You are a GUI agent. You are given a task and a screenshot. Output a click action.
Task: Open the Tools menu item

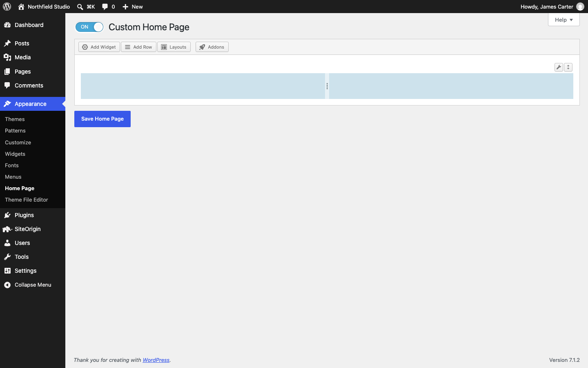tap(33, 257)
